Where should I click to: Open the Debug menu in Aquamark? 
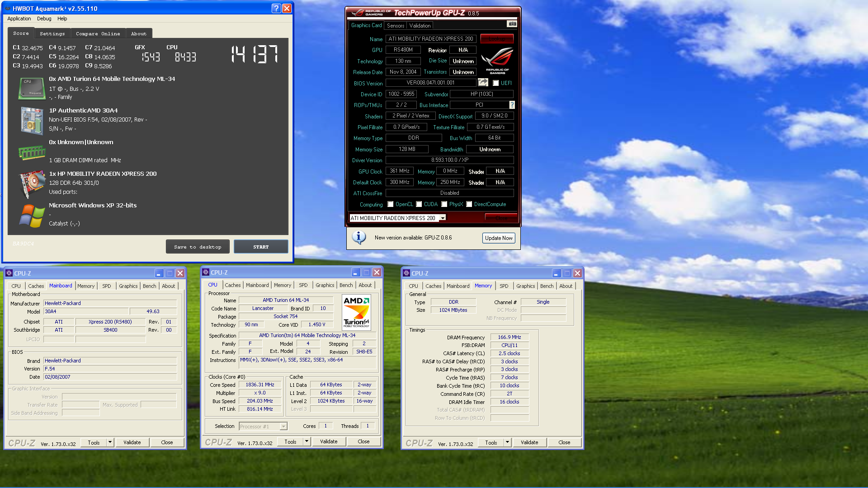tap(44, 19)
